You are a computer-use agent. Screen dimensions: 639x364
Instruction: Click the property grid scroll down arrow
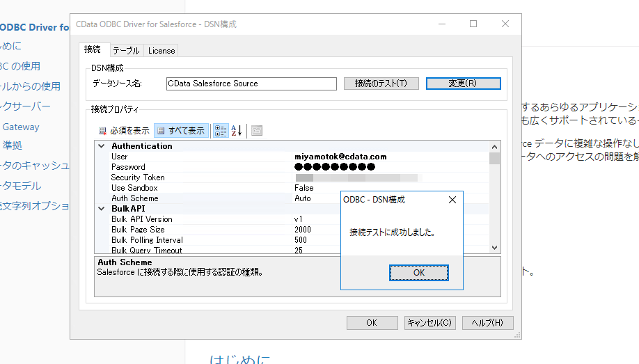494,247
